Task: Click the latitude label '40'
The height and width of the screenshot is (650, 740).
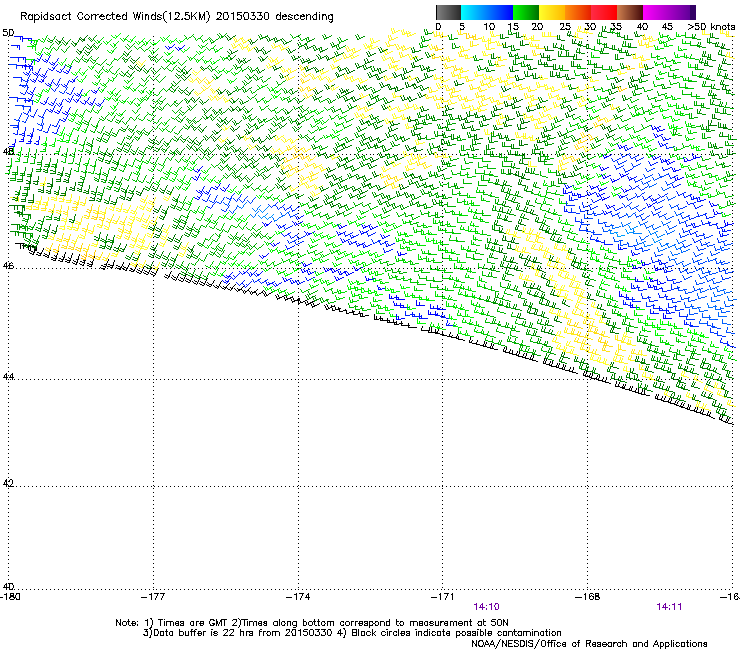Action: tap(8, 586)
